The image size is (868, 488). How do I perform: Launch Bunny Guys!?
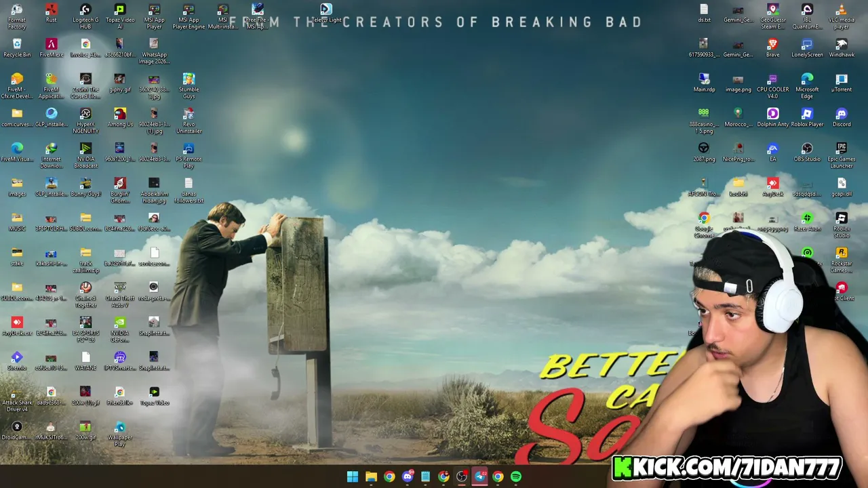85,187
